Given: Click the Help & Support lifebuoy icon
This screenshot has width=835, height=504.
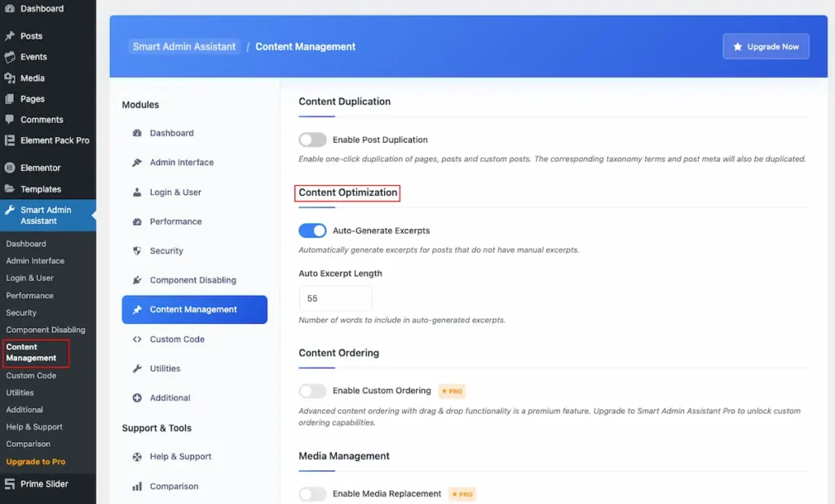Looking at the screenshot, I should [x=137, y=457].
